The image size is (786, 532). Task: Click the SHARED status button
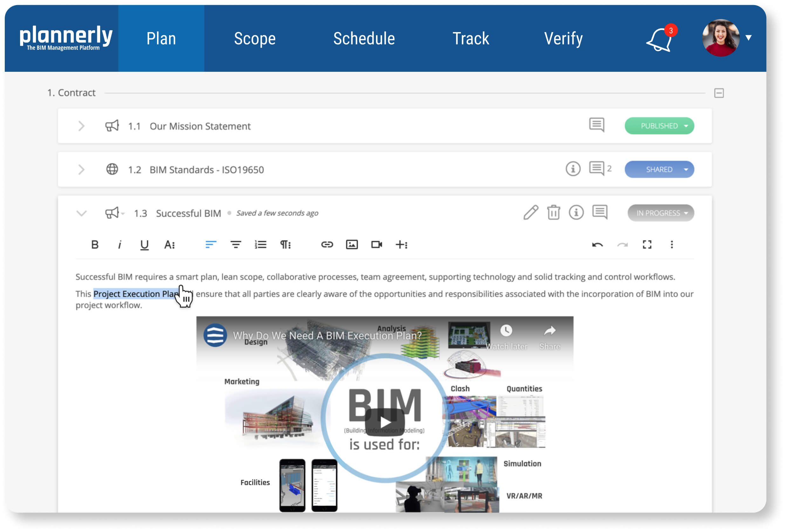pos(659,169)
